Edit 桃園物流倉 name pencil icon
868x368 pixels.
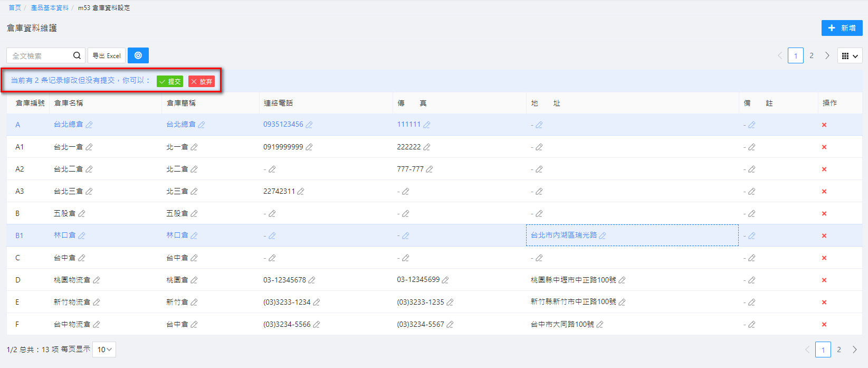point(97,280)
